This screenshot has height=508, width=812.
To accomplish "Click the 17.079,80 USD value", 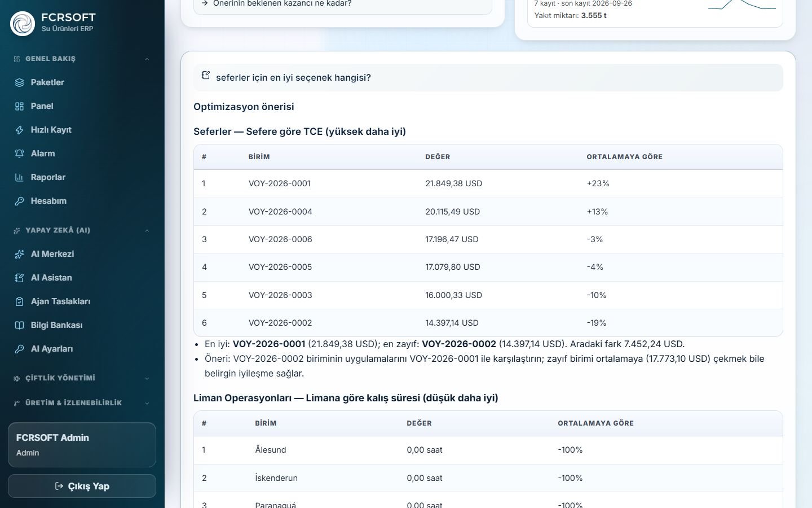I will tap(453, 267).
